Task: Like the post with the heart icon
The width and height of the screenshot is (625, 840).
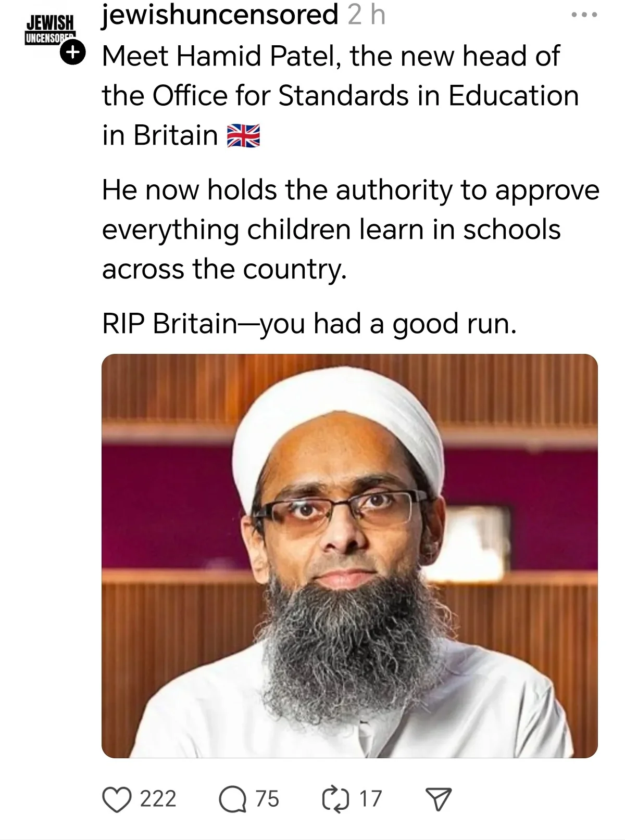Action: (117, 800)
